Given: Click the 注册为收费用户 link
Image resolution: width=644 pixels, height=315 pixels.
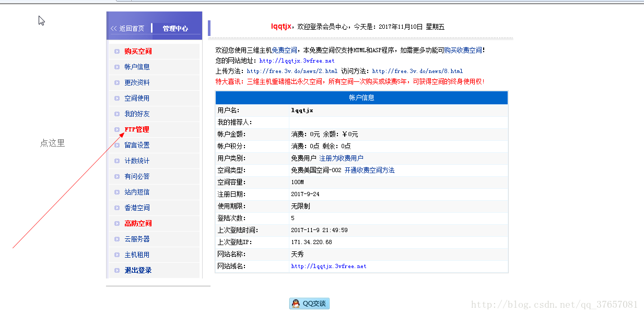Looking at the screenshot, I should (x=341, y=158).
